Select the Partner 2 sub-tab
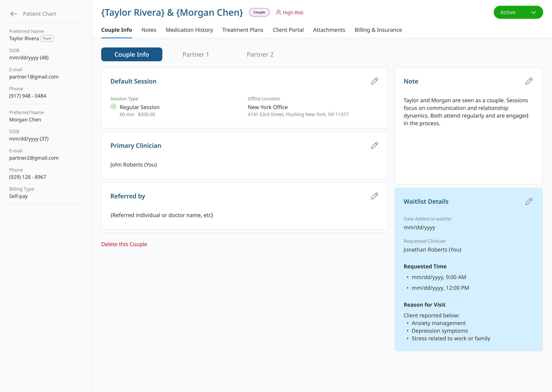Screen dimensions: 552x392 coord(260,54)
